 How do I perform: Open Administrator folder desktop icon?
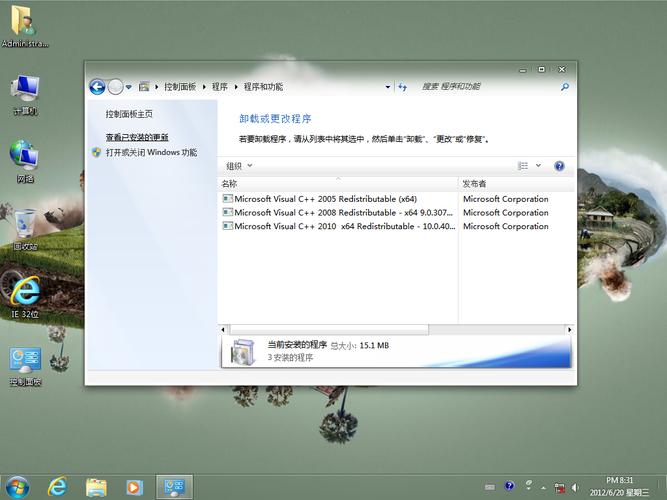click(x=25, y=26)
